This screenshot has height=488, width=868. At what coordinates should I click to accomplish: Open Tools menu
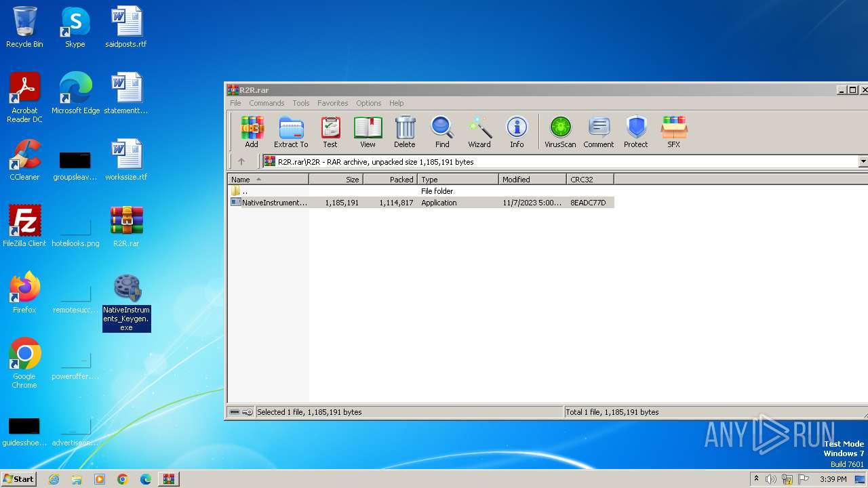click(301, 103)
